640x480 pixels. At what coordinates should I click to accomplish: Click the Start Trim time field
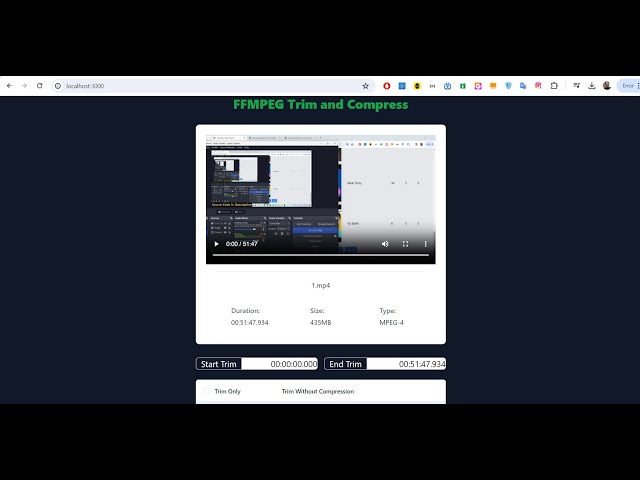281,364
